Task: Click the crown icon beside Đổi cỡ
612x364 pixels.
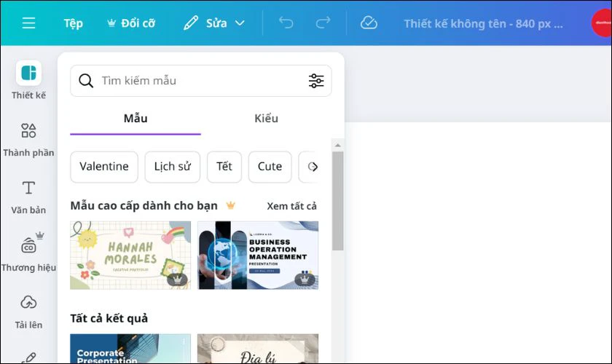Action: click(111, 23)
